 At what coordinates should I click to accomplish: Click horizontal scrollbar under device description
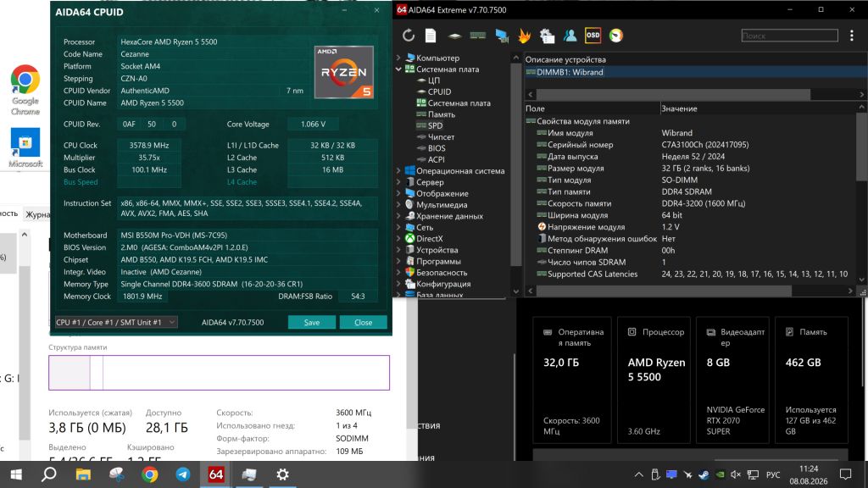pyautogui.click(x=673, y=95)
